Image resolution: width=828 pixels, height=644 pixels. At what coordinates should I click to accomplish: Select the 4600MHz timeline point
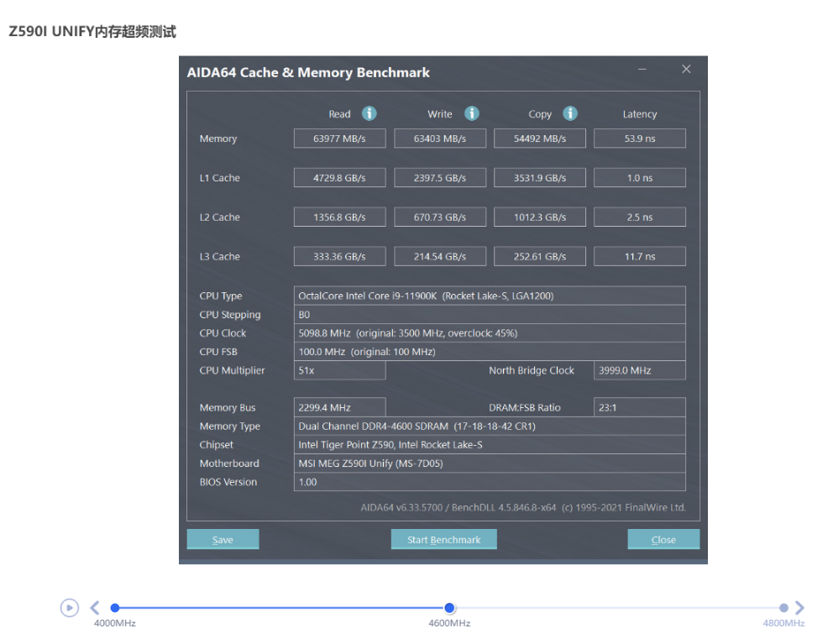449,608
